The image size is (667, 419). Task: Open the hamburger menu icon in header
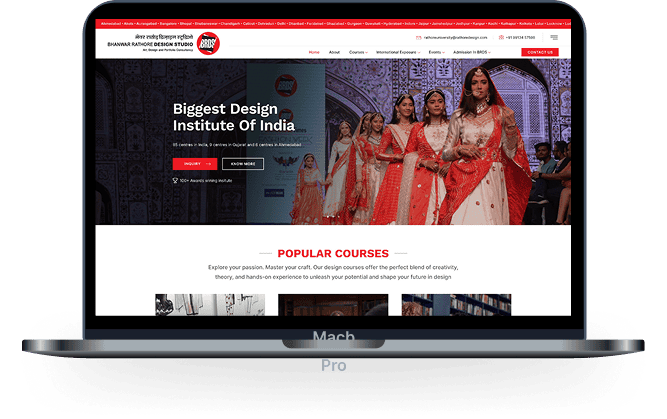pyautogui.click(x=554, y=38)
